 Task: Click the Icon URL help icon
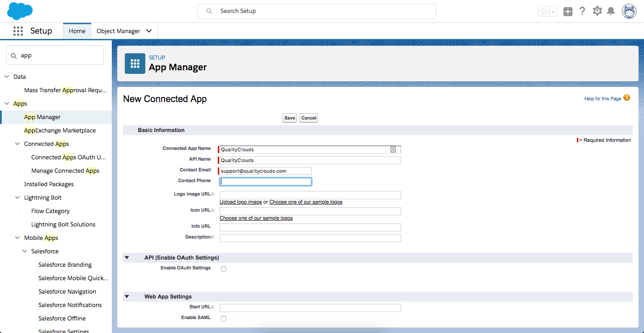tap(212, 210)
